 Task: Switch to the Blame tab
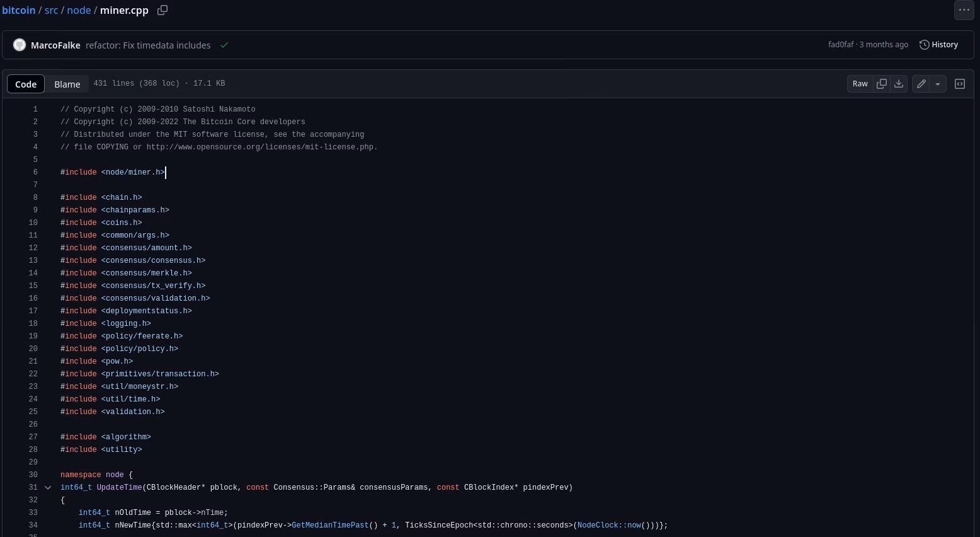point(67,84)
